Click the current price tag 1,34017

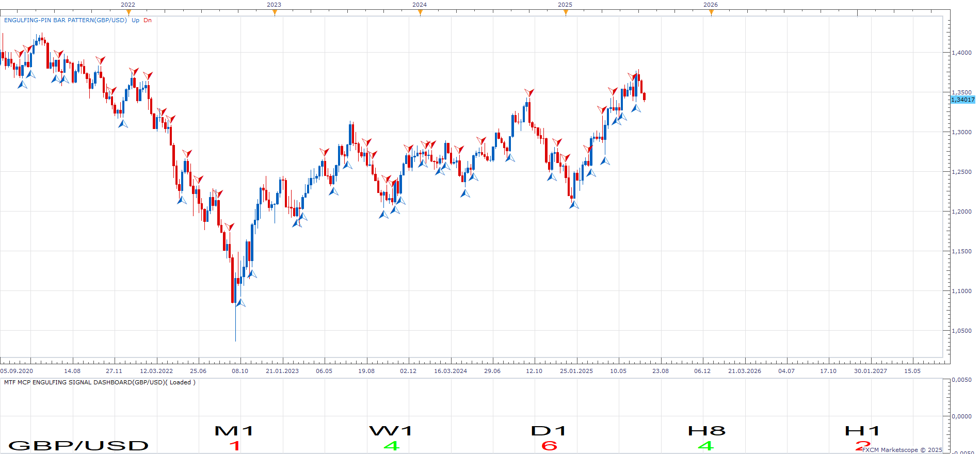point(962,100)
